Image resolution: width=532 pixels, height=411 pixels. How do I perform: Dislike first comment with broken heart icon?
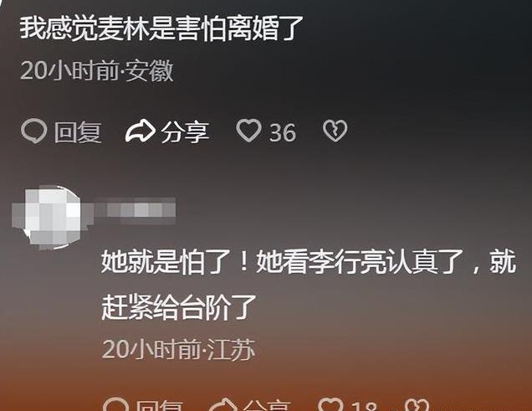click(335, 131)
